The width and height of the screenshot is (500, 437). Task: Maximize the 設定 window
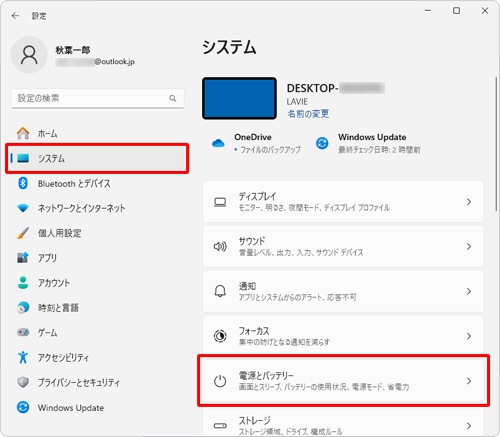tap(456, 11)
